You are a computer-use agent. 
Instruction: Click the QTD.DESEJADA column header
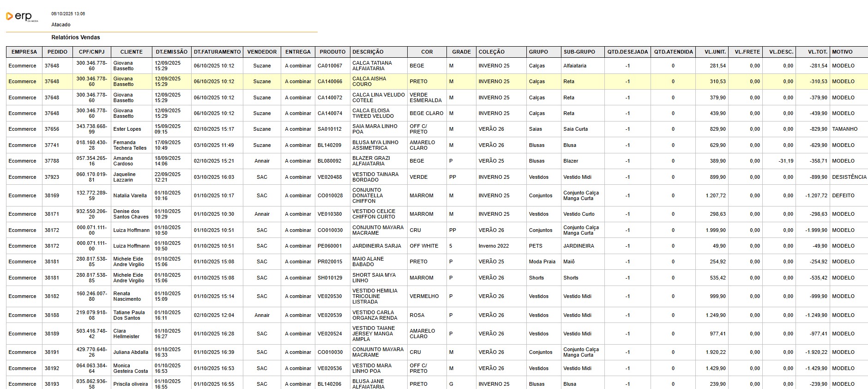click(x=627, y=52)
